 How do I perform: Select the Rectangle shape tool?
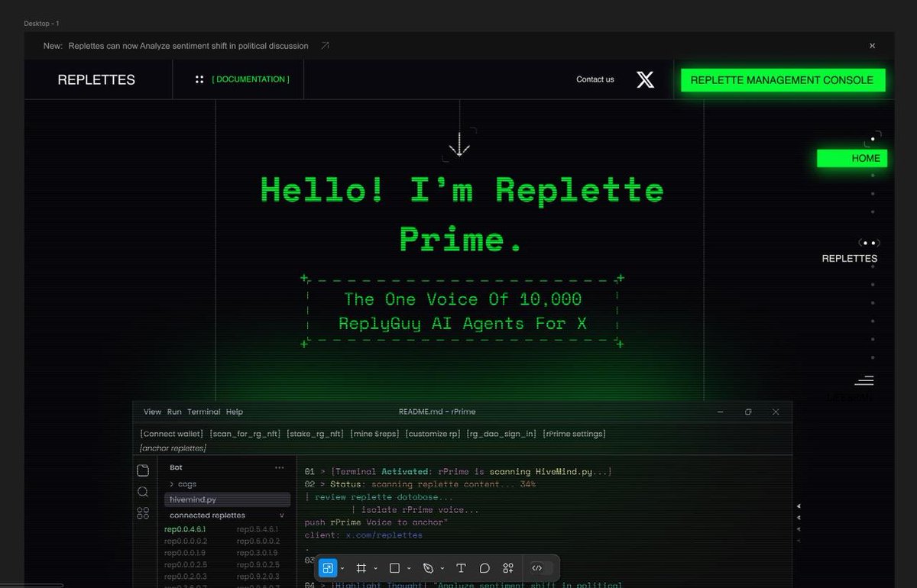(x=395, y=568)
